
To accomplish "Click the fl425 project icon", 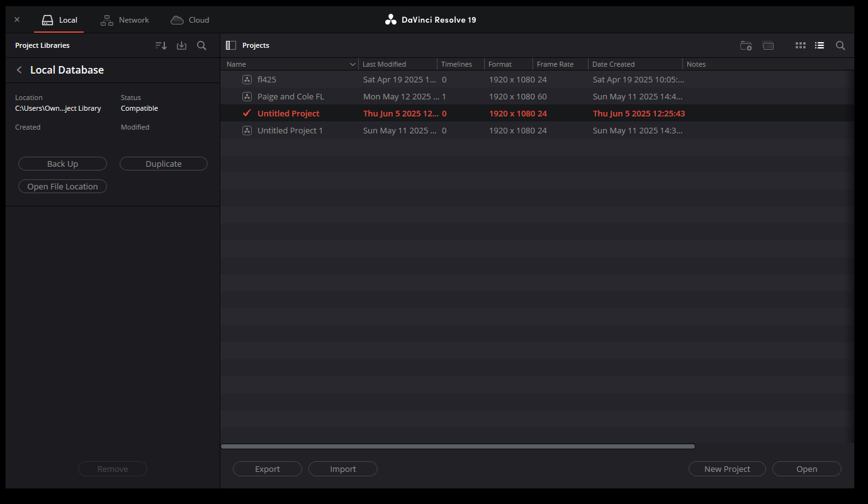I will 247,79.
